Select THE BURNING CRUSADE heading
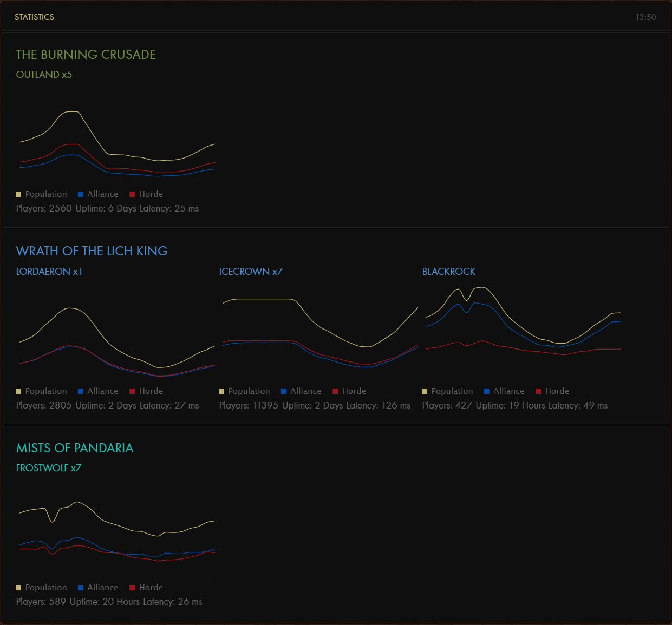The height and width of the screenshot is (625, 672). tap(86, 55)
